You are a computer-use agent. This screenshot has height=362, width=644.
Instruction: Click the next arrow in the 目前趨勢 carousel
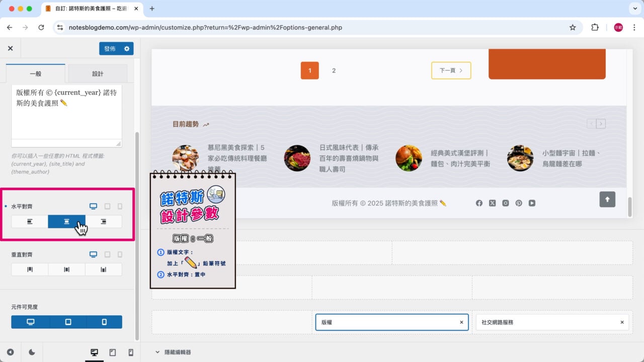coord(601,123)
